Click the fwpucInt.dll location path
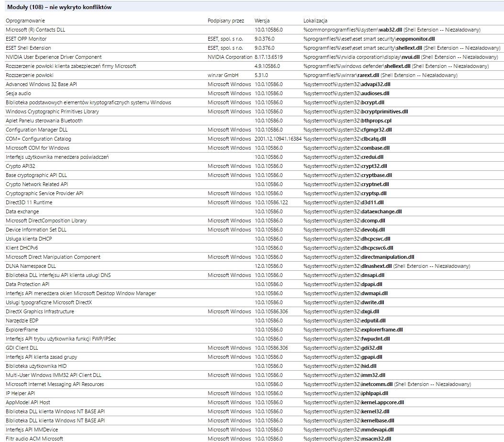504x442 pixels. click(347, 339)
